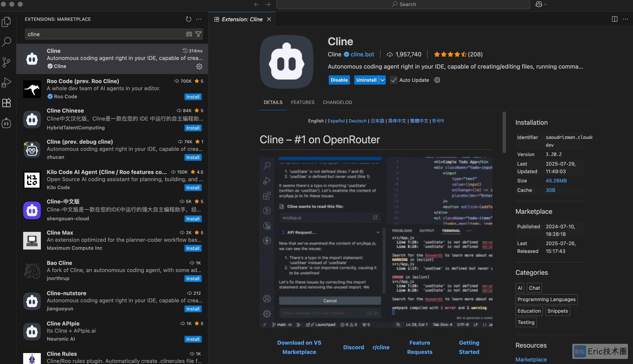Open the Español readme link
The width and height of the screenshot is (633, 364).
click(336, 121)
